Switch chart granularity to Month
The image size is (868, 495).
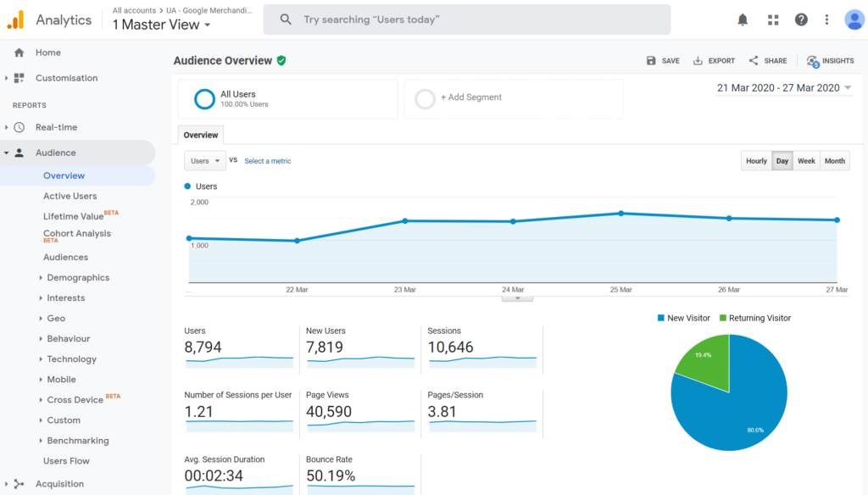pos(835,161)
